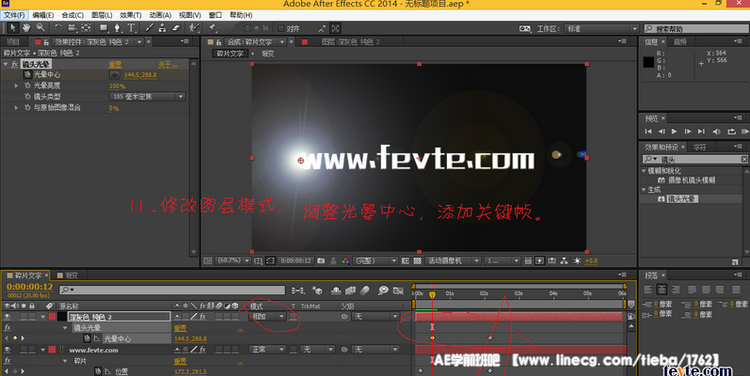
Task: Hide 深灰色 纯色 2 layer eye icon
Action: click(8, 317)
